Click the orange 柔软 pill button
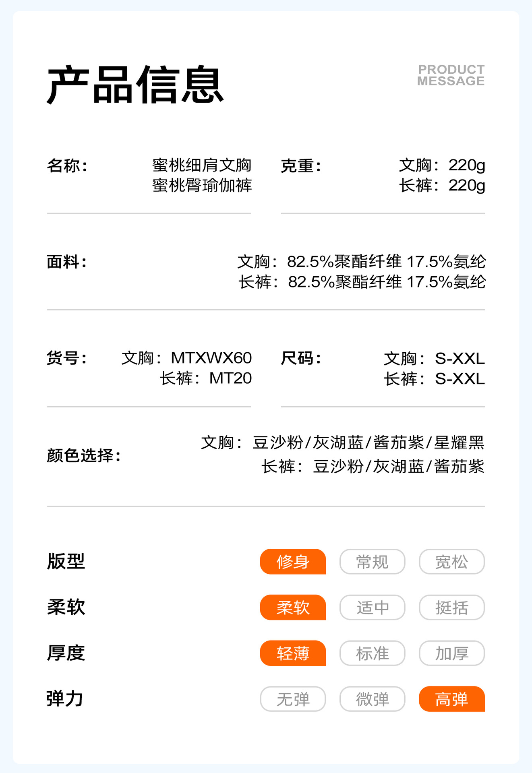 pyautogui.click(x=293, y=608)
